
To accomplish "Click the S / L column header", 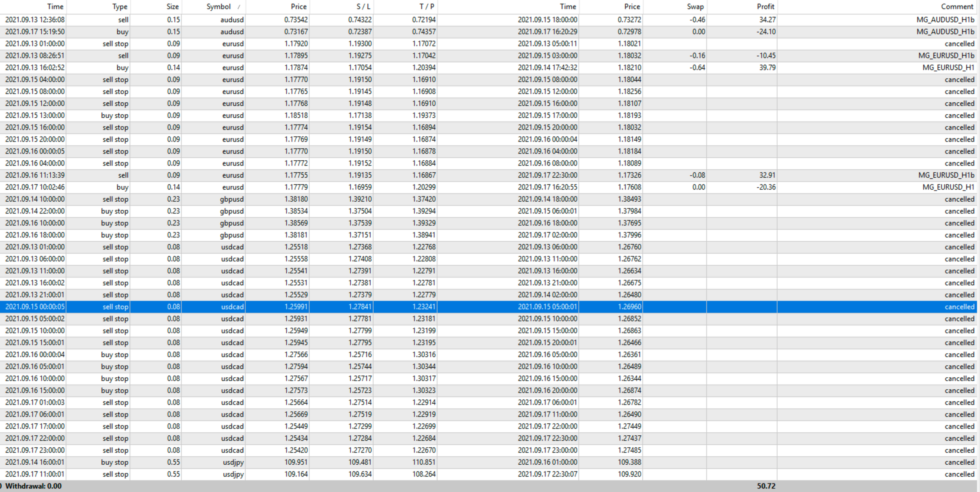I will pos(363,7).
